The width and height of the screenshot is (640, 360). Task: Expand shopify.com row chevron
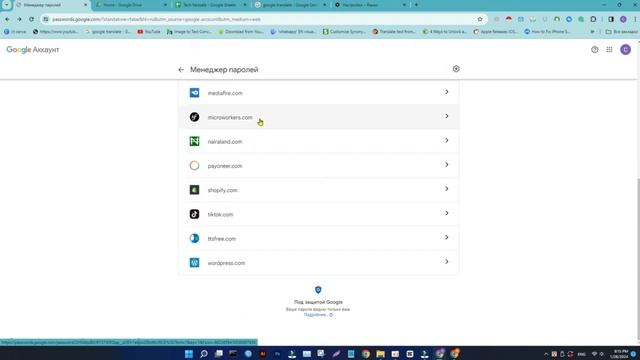447,189
